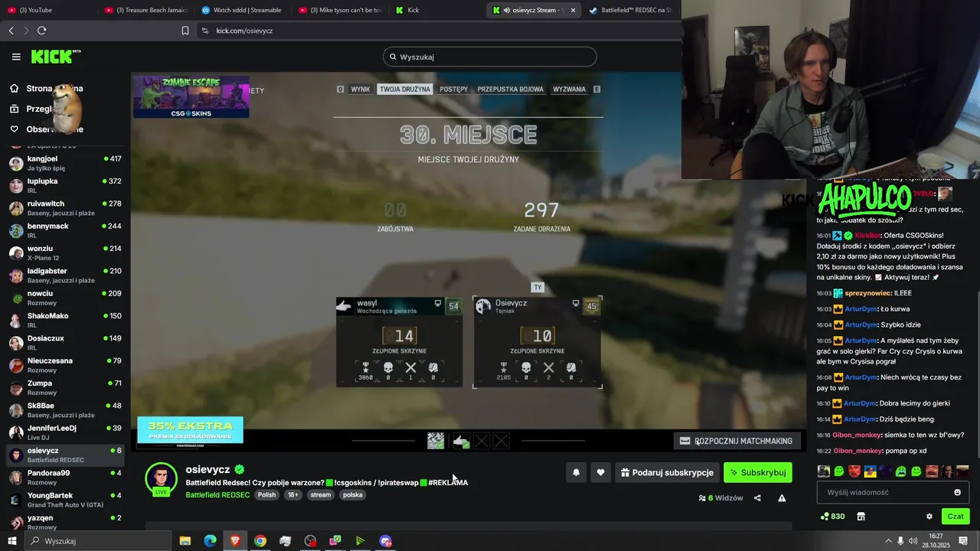Viewport: 980px width, 551px height.
Task: Switch to the Treasure Beach Jamaica tab
Action: [x=145, y=10]
